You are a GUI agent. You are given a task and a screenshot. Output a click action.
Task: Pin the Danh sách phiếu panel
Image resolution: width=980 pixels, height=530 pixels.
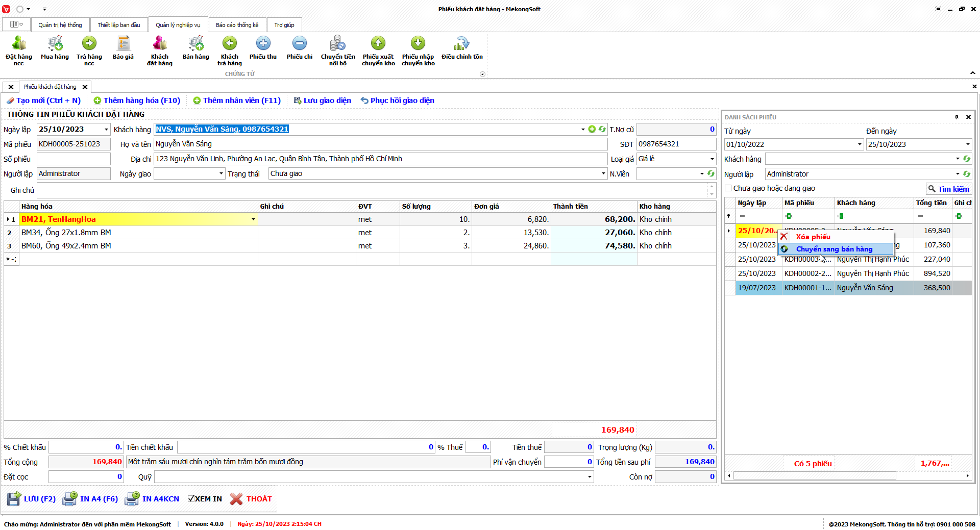click(957, 117)
